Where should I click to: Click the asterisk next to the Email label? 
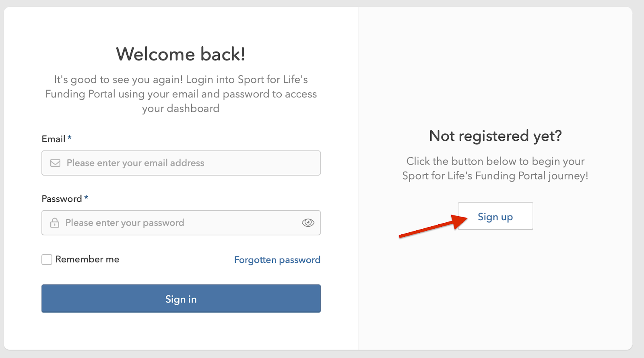tap(70, 138)
